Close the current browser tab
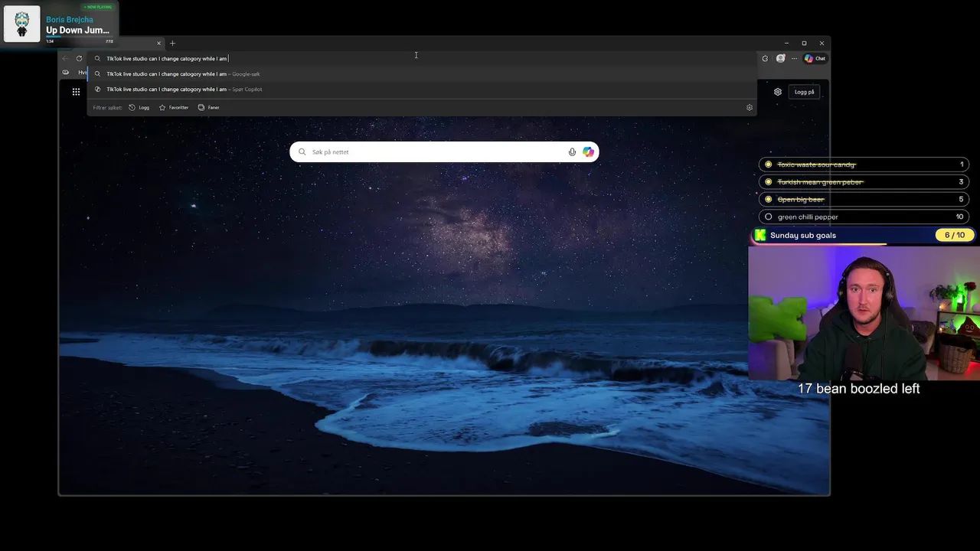The height and width of the screenshot is (551, 980). tap(158, 43)
